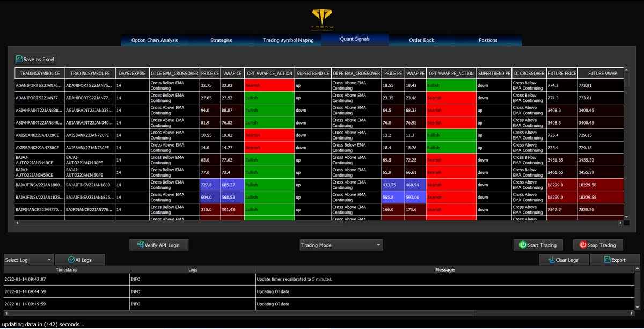Screen dimensions: 644x329
Task: Save the table as Excel
Action: [x=35, y=59]
